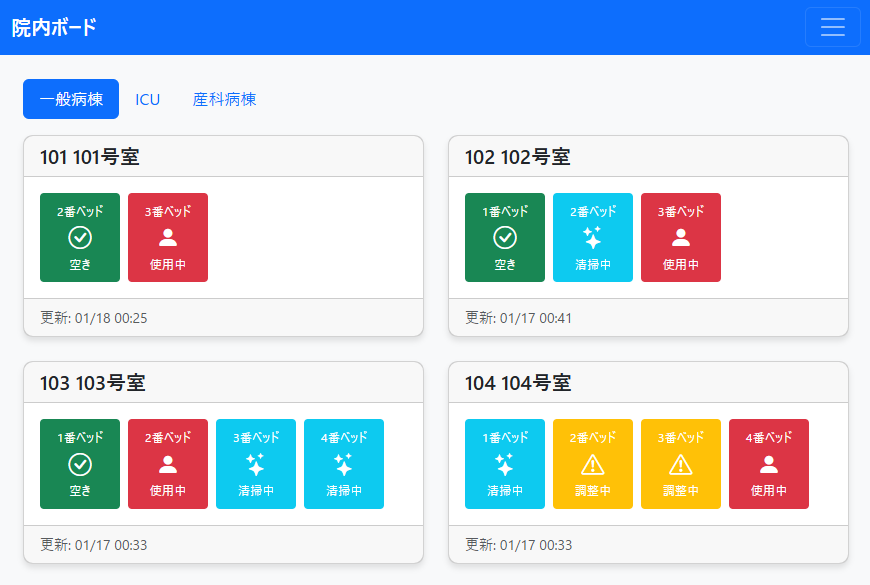This screenshot has width=870, height=585.
Task: Open room 104 bed 4 occupied tile
Action: pos(769,464)
